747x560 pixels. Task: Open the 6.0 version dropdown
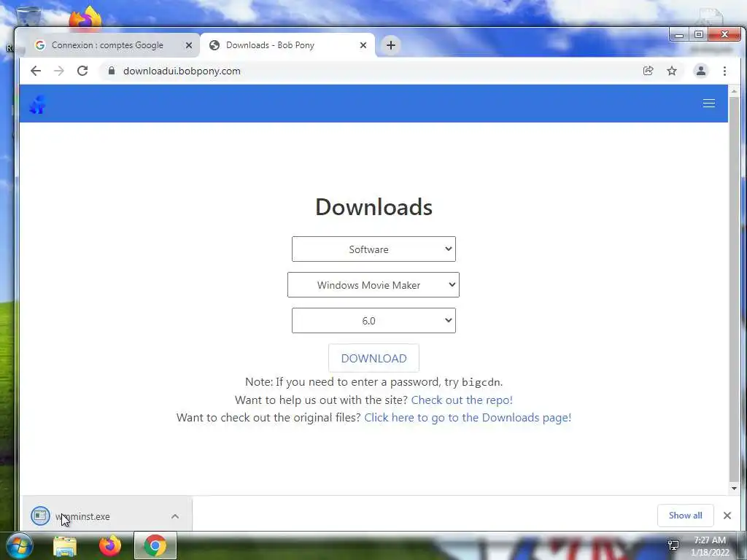[373, 321]
